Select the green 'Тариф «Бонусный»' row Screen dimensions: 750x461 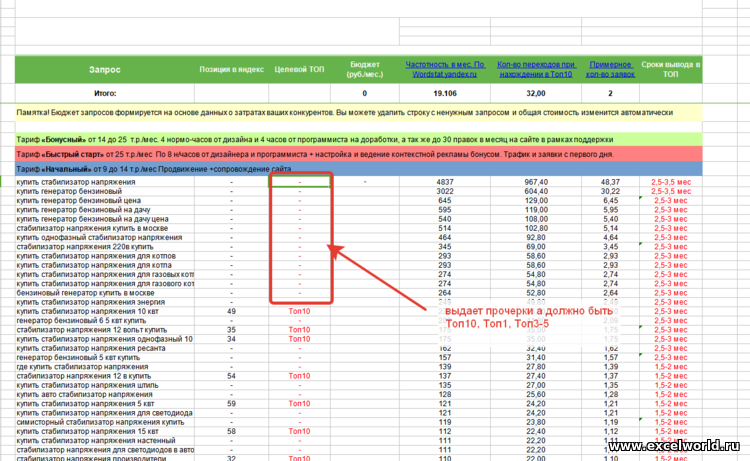[359, 140]
